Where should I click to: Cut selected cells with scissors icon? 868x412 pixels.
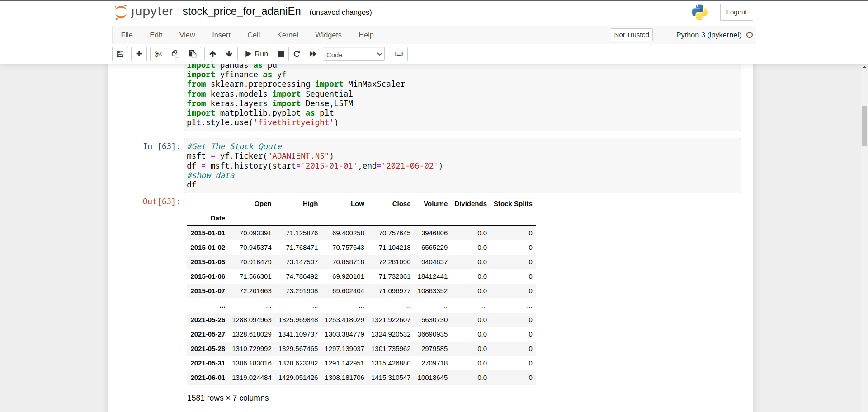click(159, 54)
